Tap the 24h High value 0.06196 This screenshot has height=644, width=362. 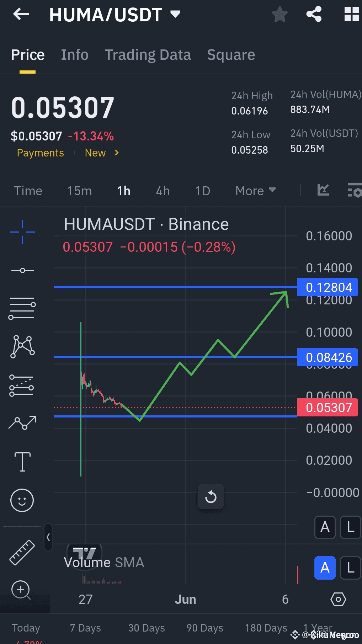250,111
